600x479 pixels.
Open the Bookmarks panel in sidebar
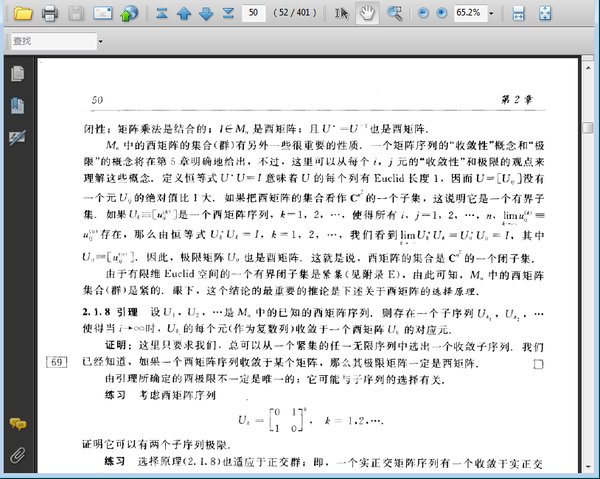[x=17, y=105]
